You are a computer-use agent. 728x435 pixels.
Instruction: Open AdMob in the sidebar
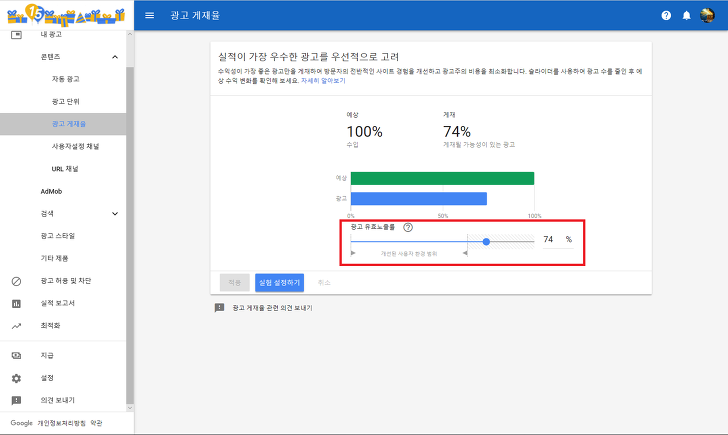[51, 191]
